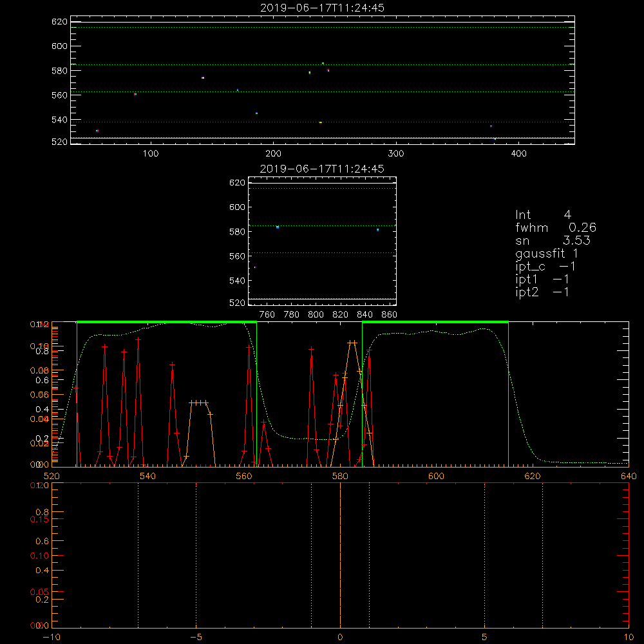
Task: Click the thick green bar spanning 525 to 562
Action: [x=167, y=322]
